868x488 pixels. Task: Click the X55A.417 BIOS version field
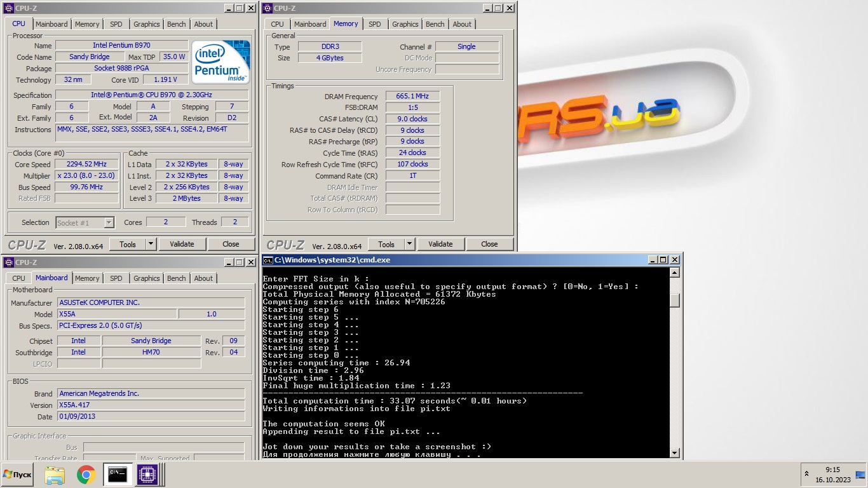(x=151, y=405)
